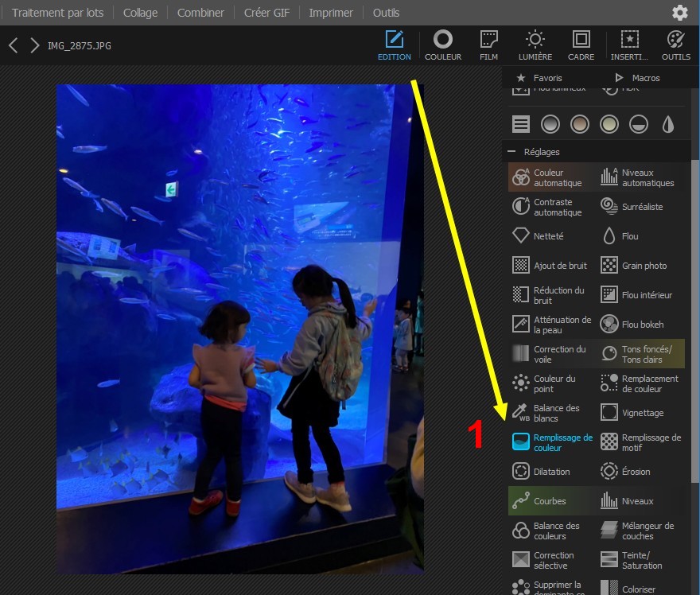Open Ajout de bruit
Image resolution: width=700 pixels, height=595 pixels.
coord(551,266)
